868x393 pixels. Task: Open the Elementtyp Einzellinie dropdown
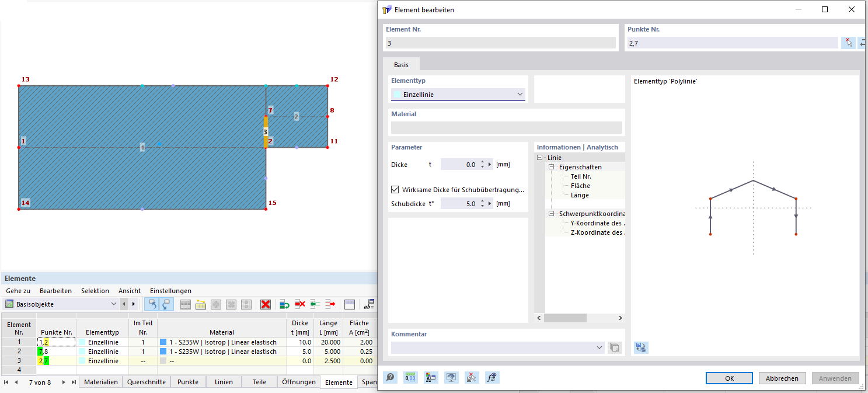pos(458,95)
